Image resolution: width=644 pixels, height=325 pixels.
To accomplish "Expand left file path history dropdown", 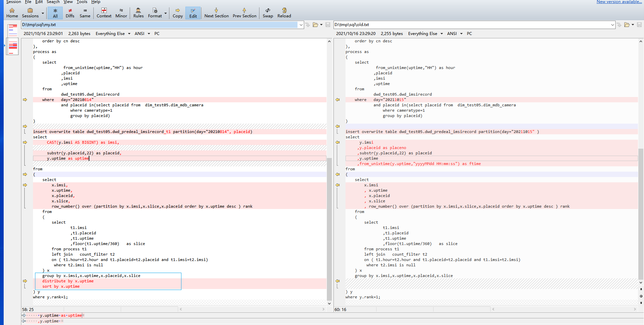I will [301, 25].
